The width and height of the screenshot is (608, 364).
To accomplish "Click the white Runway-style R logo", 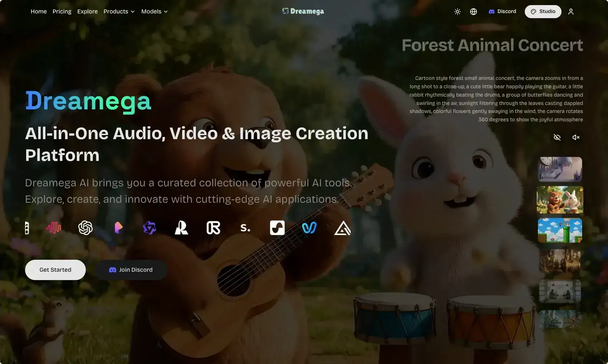I will (181, 228).
